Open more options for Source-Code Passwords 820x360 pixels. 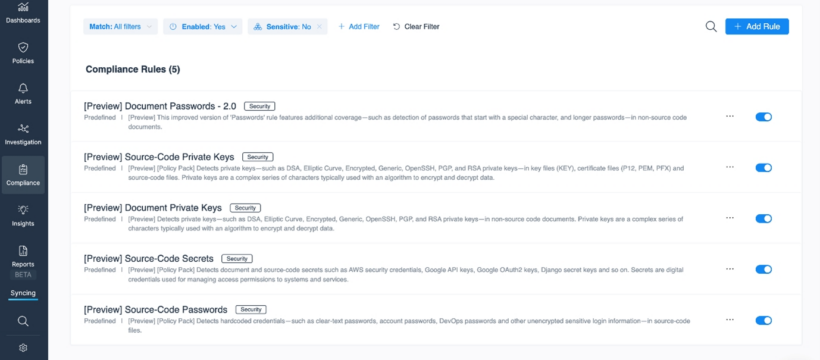730,319
